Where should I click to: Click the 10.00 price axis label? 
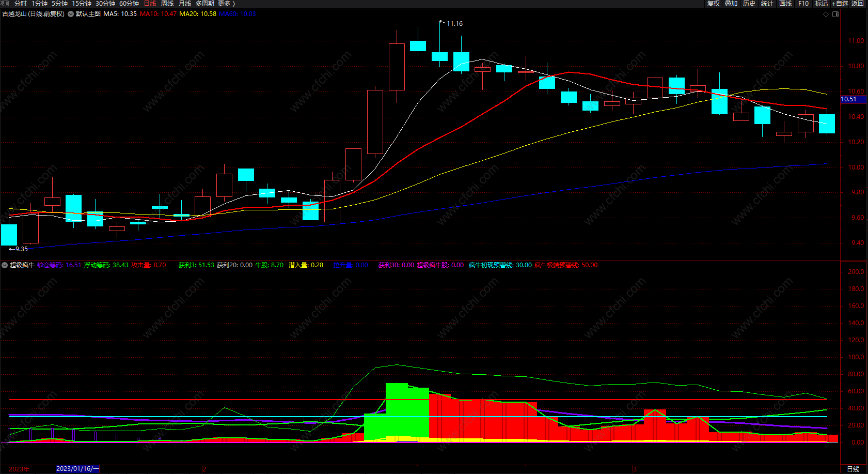click(x=856, y=167)
